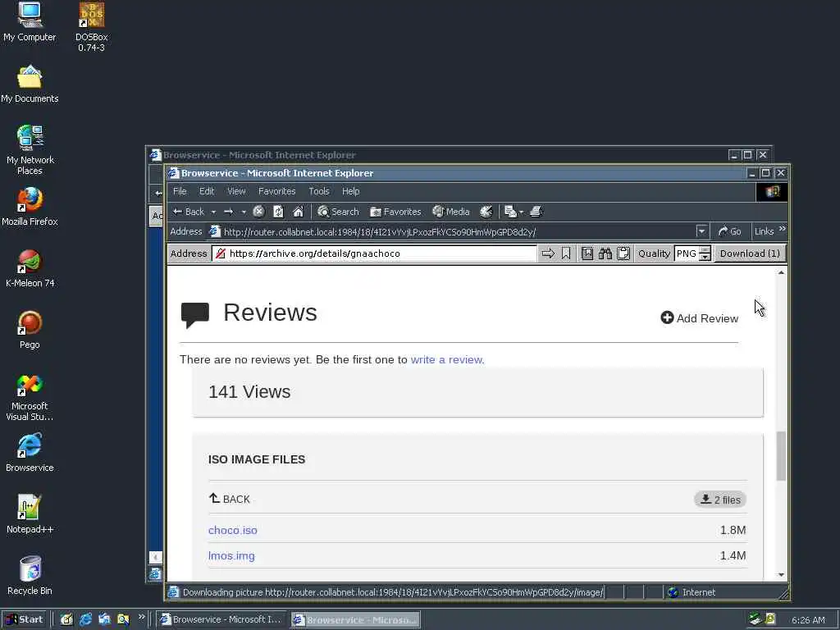This screenshot has width=840, height=630.
Task: Click the Browservice bookmarks list icon
Action: tap(587, 253)
